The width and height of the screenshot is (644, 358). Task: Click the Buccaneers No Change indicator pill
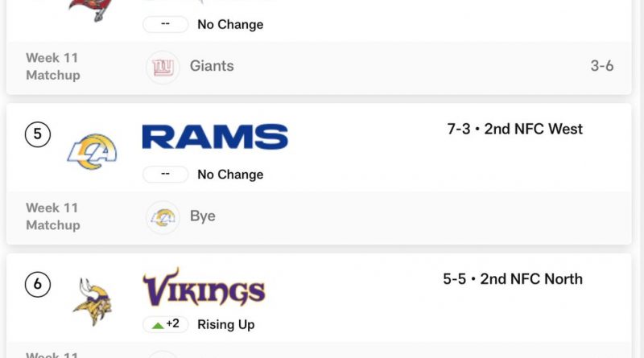[x=166, y=24]
